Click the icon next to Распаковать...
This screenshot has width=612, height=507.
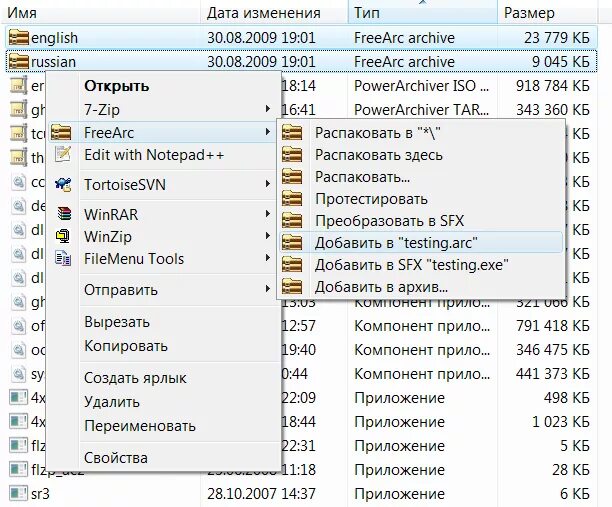point(292,177)
